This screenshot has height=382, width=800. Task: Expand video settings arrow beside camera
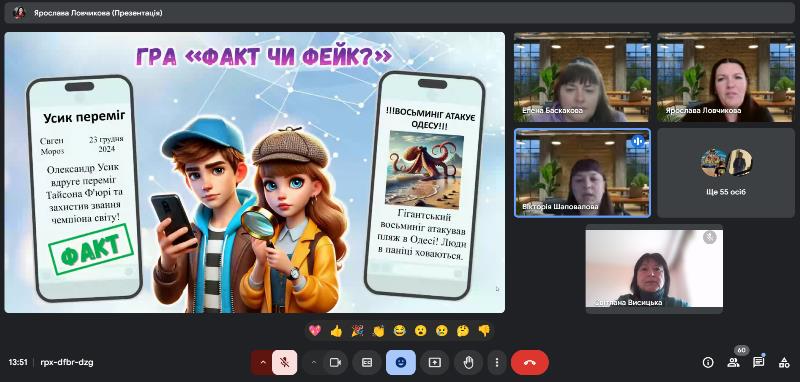coord(314,363)
